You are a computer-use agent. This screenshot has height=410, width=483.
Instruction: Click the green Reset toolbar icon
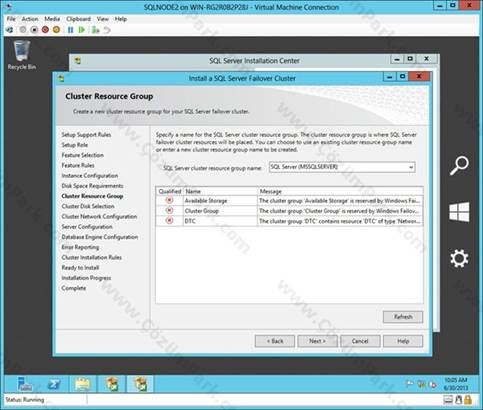(x=81, y=30)
